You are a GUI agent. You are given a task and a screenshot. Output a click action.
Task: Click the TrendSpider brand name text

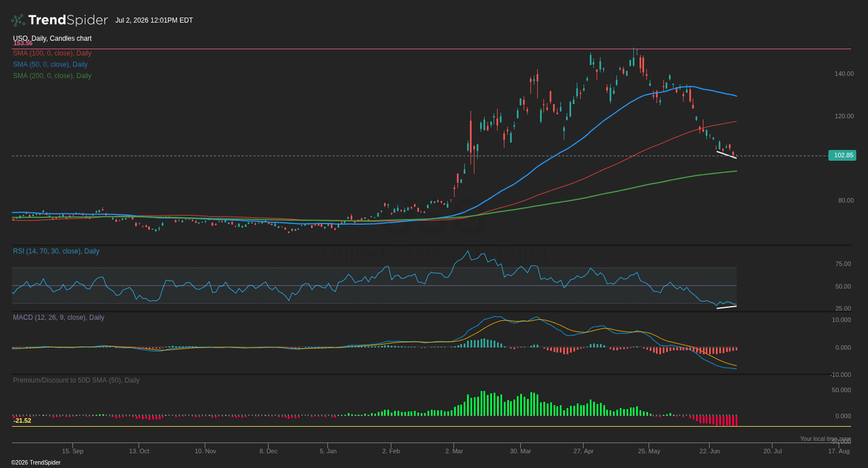68,20
